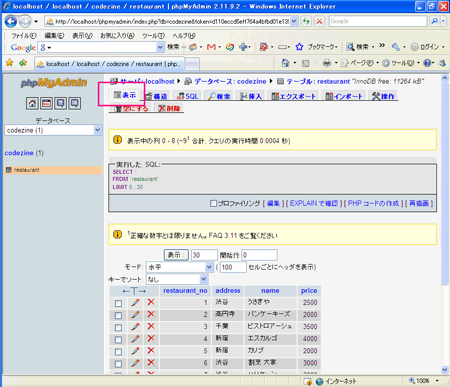
Task: Open the お気に入り(A) menu
Action: (x=117, y=35)
